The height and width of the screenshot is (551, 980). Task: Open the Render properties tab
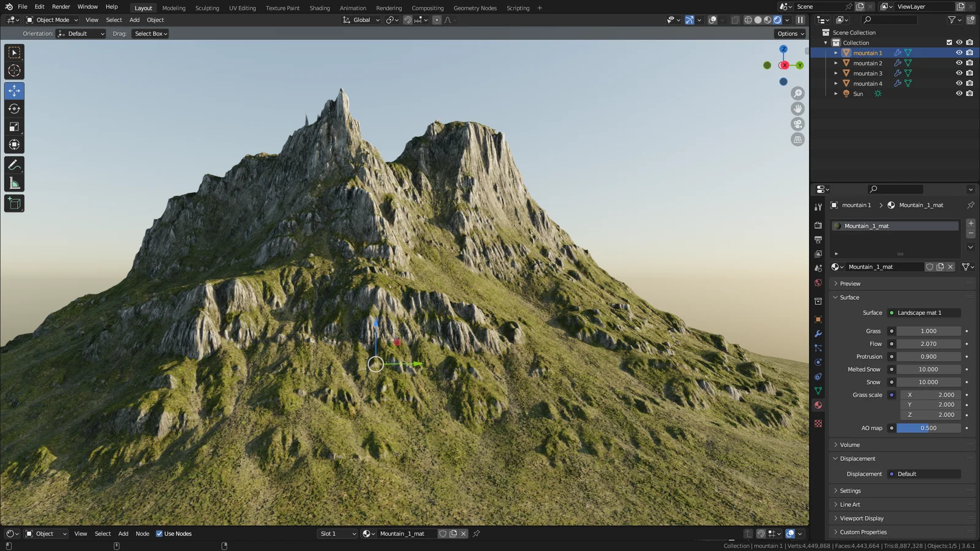click(x=818, y=225)
